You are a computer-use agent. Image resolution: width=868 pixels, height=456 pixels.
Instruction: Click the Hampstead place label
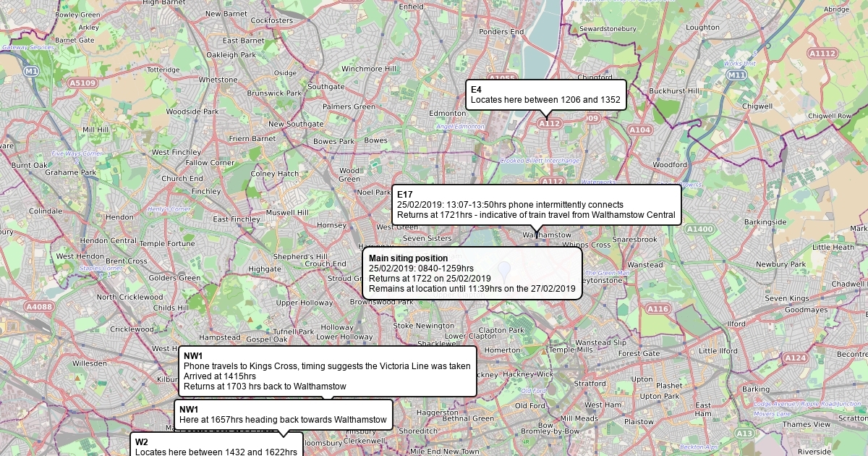coord(220,338)
